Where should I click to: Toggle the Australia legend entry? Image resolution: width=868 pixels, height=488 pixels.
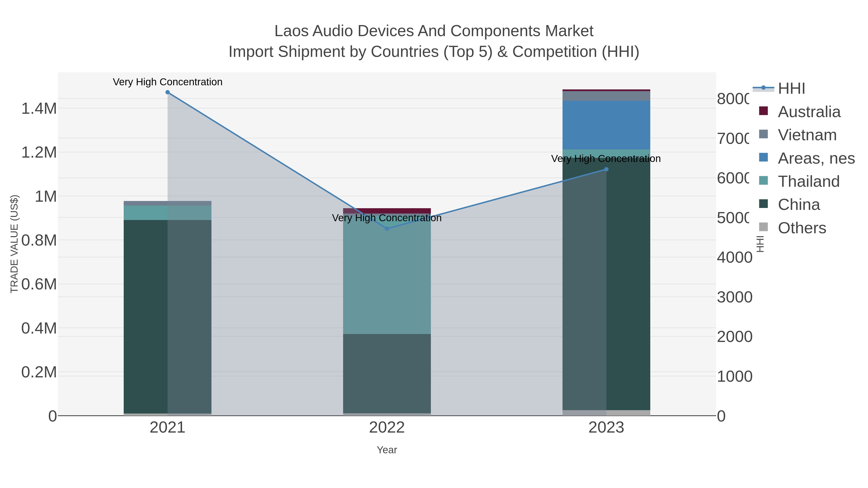pos(800,112)
